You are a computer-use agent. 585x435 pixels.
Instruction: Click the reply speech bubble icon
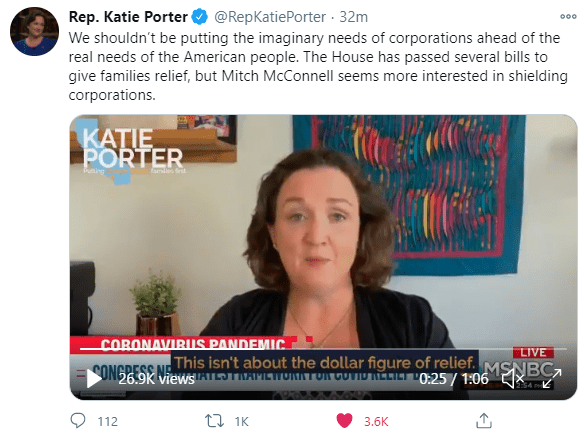78,420
